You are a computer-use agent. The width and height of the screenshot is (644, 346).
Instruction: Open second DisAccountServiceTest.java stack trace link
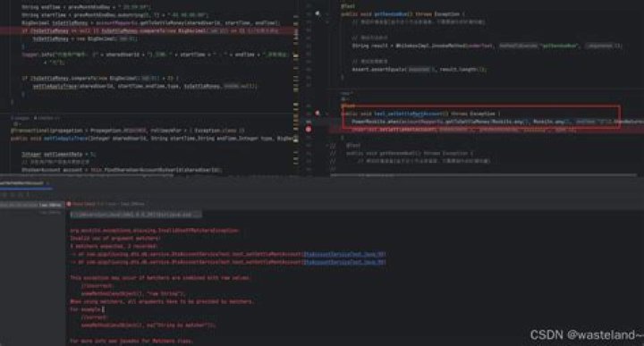(344, 262)
